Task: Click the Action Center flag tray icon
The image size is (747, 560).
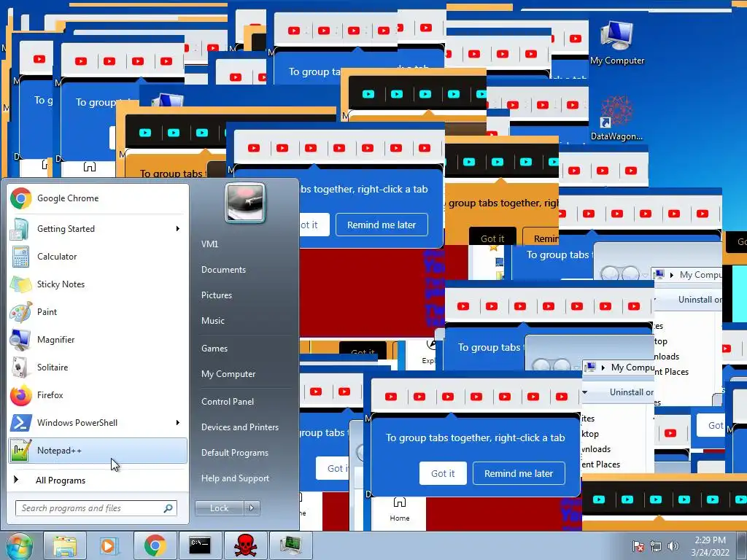Action: (638, 546)
